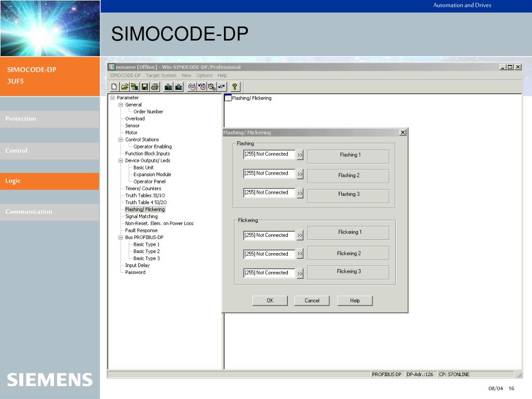Select Truth Tables 3I/1O tree item

[145, 195]
